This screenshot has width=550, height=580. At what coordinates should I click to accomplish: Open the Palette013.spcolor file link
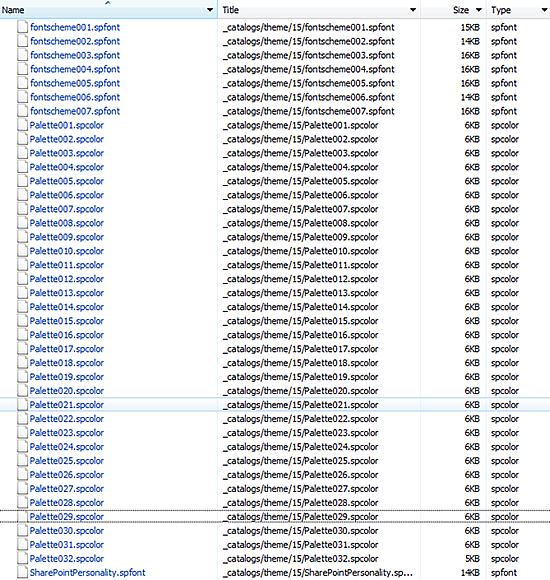pyautogui.click(x=67, y=293)
